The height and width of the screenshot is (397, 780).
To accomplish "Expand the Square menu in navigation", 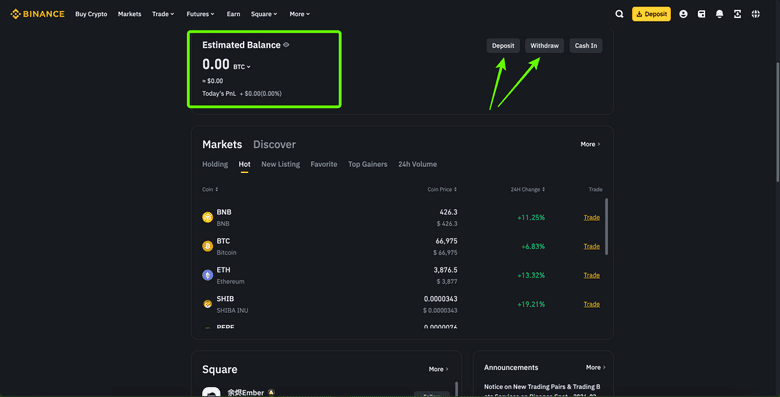I will click(264, 14).
